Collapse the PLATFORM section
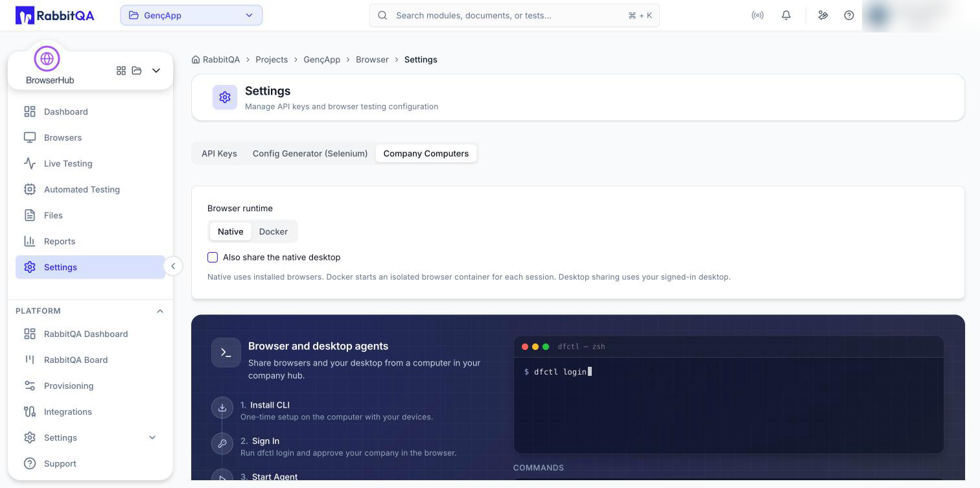Screen dimensions: 980x488 [160, 311]
